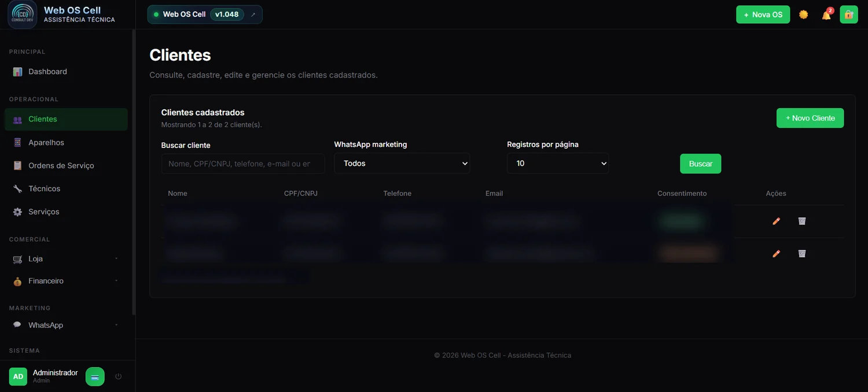The width and height of the screenshot is (868, 392).
Task: Toggle the sun theme icon
Action: coord(803,14)
